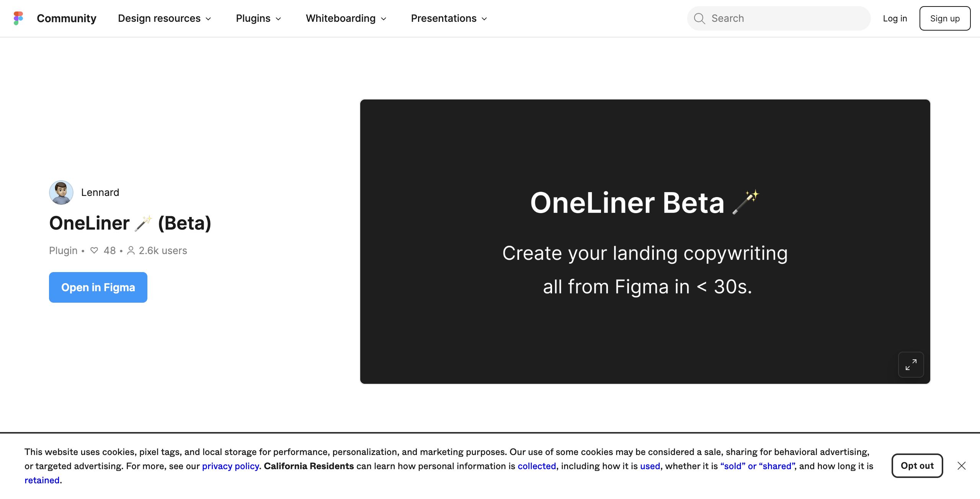Click the search magnifier icon

pos(699,18)
